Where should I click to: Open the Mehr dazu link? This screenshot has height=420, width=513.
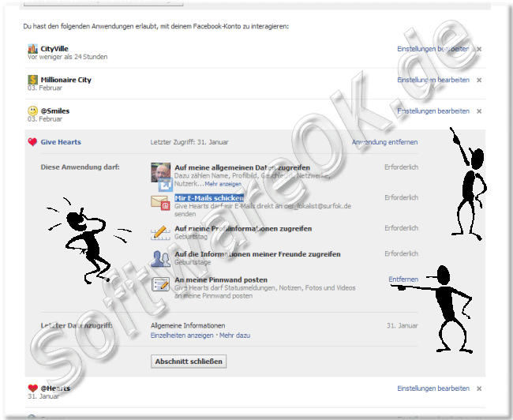point(234,336)
